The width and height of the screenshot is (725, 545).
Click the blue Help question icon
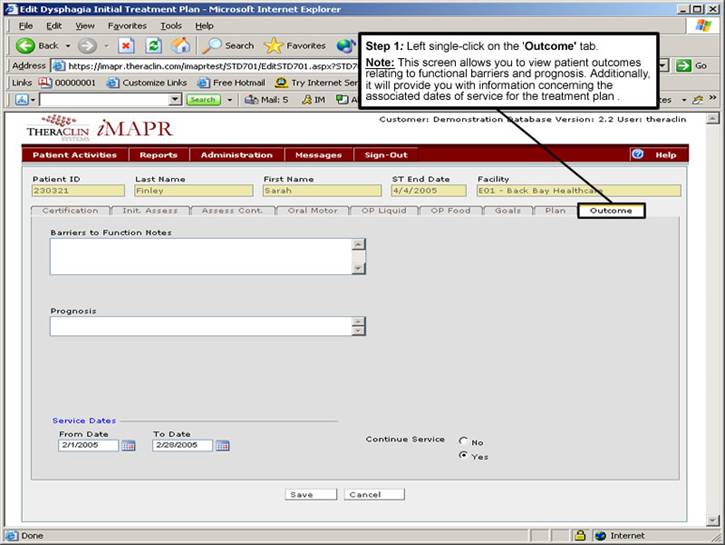coord(637,155)
